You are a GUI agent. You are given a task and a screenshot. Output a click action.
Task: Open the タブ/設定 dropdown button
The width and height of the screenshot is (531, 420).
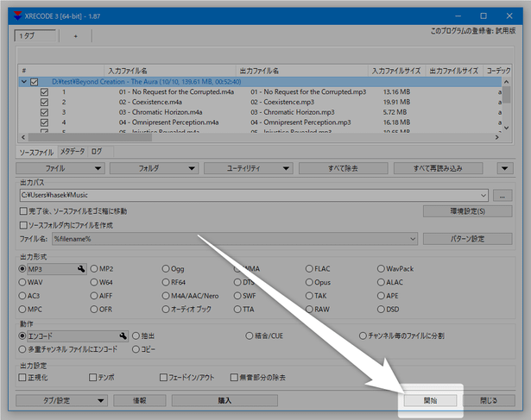click(x=61, y=401)
